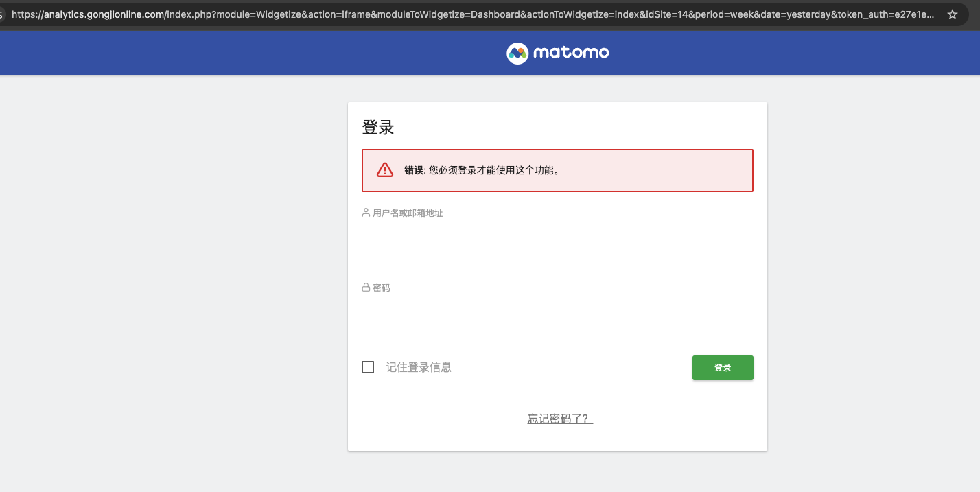The height and width of the screenshot is (492, 980).
Task: Click the green 登录 button
Action: pyautogui.click(x=723, y=368)
